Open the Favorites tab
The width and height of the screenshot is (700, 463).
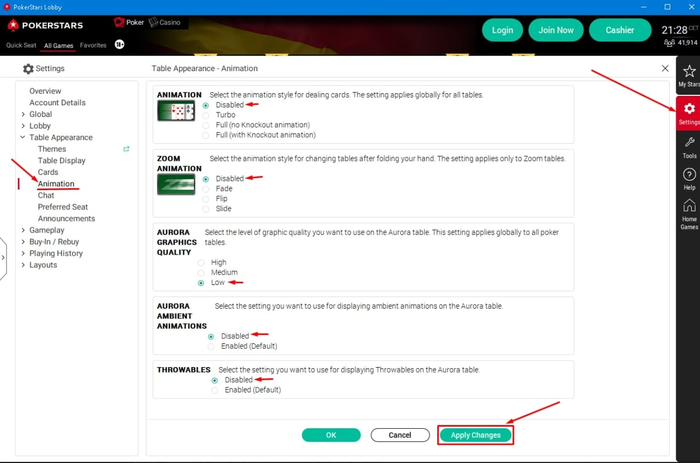coord(93,45)
